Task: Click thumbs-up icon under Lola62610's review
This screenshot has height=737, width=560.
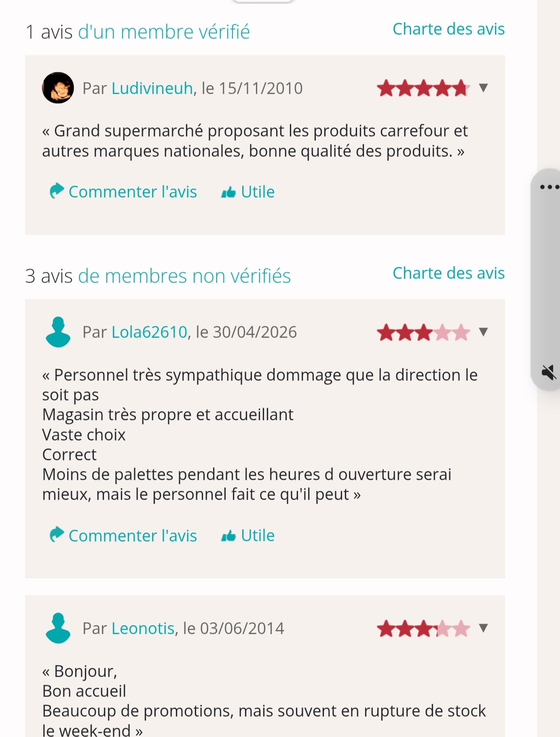Action: (x=228, y=536)
